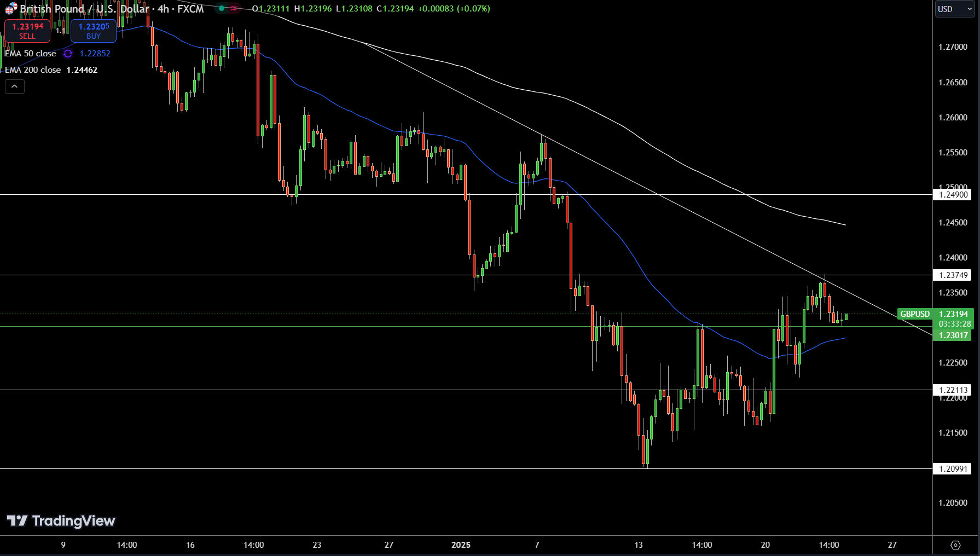980x556 pixels.
Task: Click the 03:33:28 countdown timer
Action: (955, 324)
